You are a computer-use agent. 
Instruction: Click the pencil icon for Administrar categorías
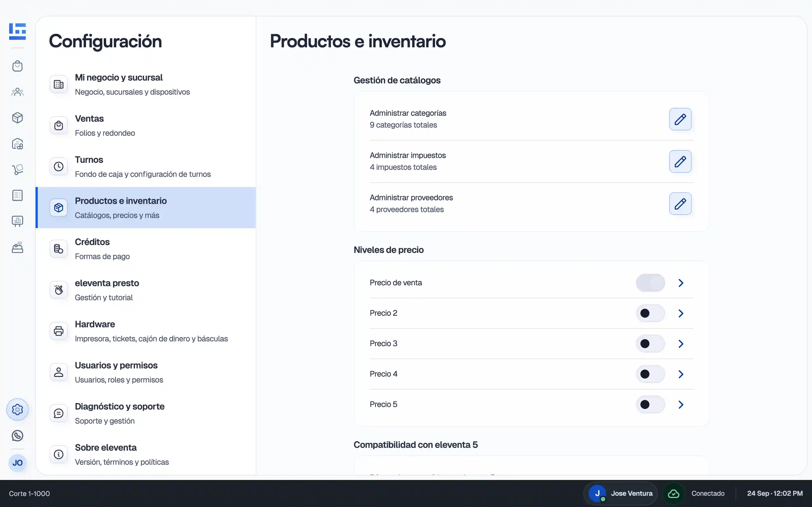click(680, 119)
